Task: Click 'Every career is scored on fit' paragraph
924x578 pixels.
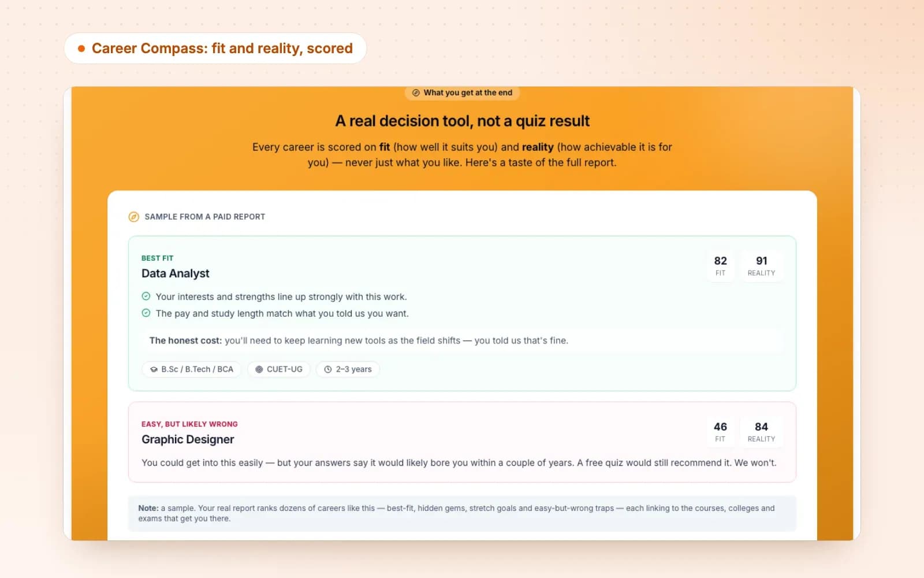Action: (x=462, y=155)
